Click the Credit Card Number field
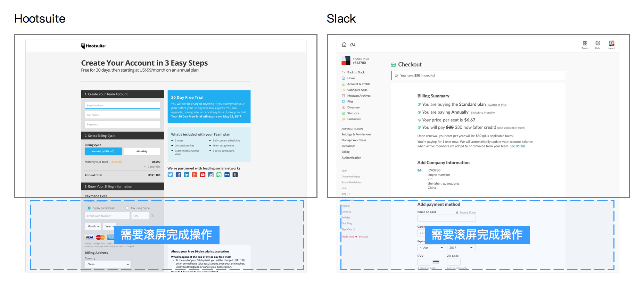 [107, 216]
